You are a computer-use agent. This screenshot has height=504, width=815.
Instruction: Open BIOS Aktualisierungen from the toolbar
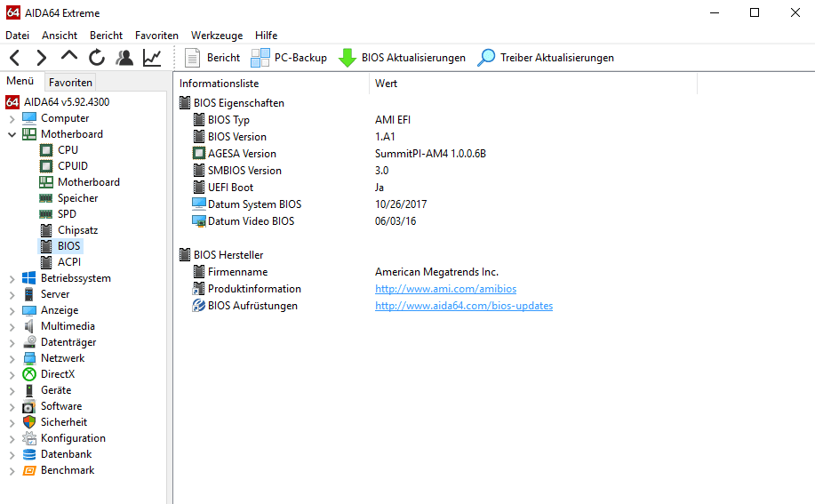click(x=402, y=58)
